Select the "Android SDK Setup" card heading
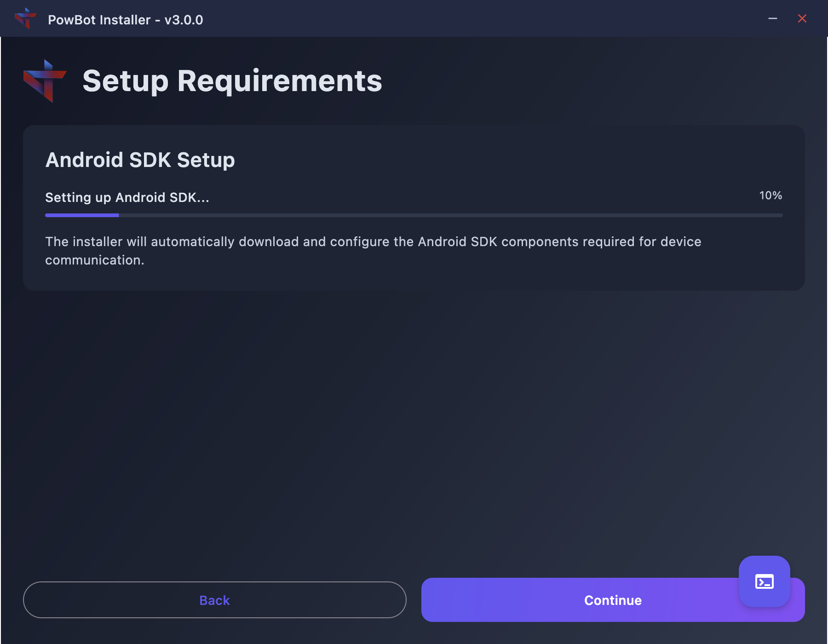This screenshot has width=828, height=644. click(x=140, y=160)
